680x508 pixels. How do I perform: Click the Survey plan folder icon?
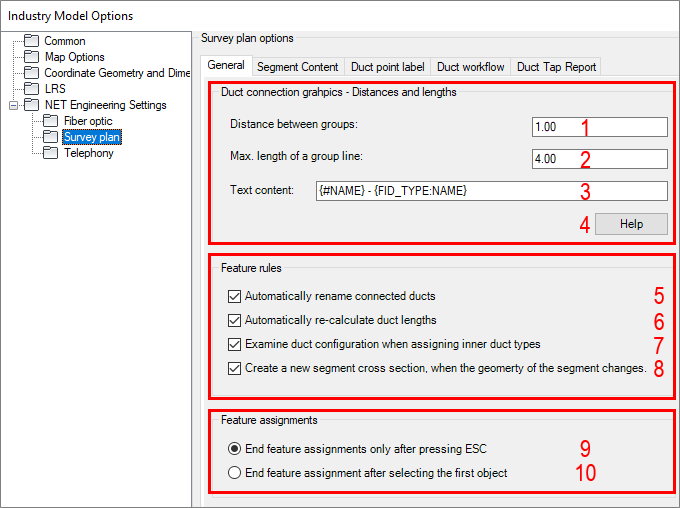(50, 137)
